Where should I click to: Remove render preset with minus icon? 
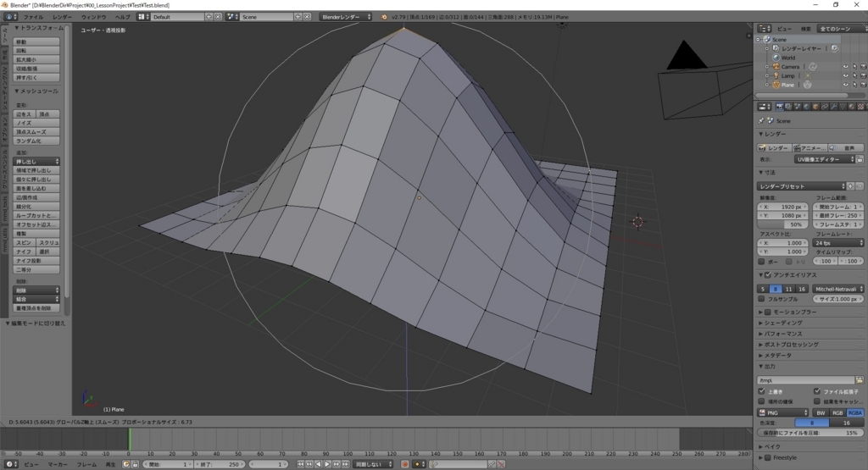tap(860, 186)
